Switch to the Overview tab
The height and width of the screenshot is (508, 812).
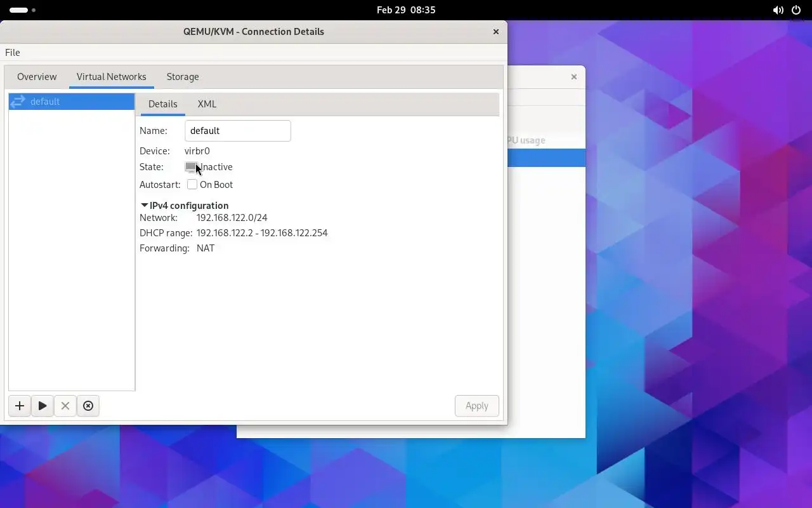(37, 77)
